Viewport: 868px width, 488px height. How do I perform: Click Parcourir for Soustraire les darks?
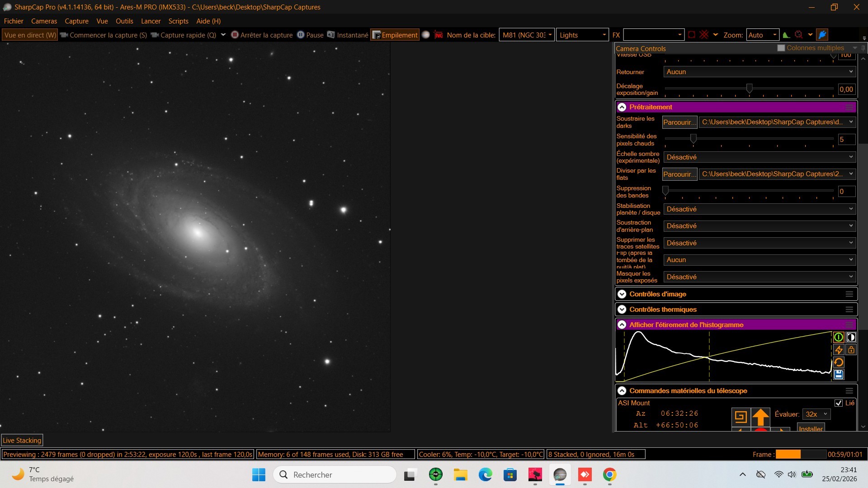coord(679,122)
